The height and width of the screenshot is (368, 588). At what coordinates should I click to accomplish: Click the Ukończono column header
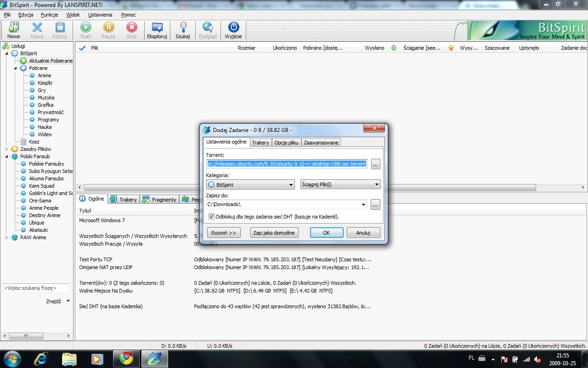[285, 48]
